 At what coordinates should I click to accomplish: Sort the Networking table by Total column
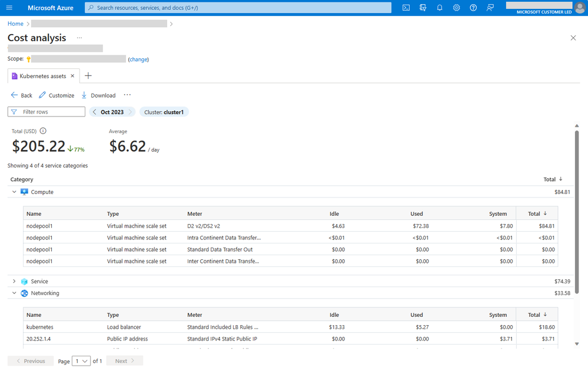[x=537, y=315]
